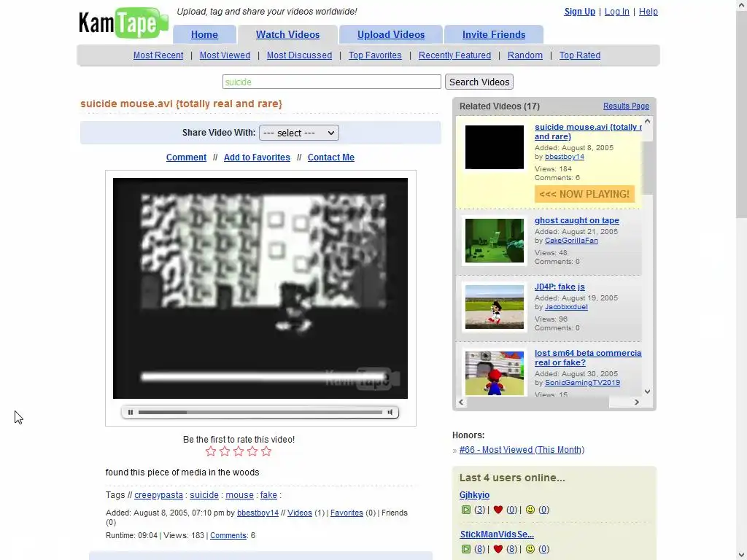Open #66 - Most Viewed (This Month) link
This screenshot has height=560, width=747.
point(522,450)
